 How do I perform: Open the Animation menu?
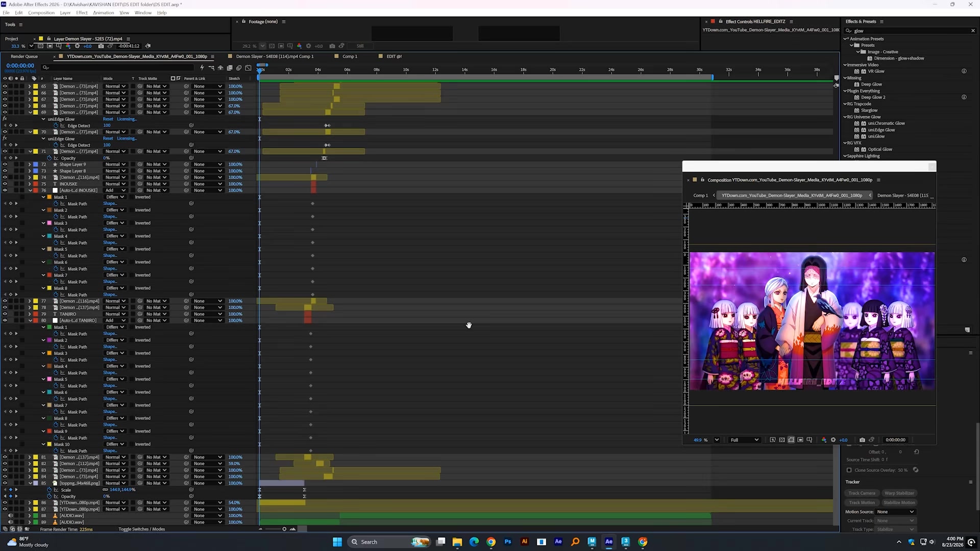click(104, 13)
